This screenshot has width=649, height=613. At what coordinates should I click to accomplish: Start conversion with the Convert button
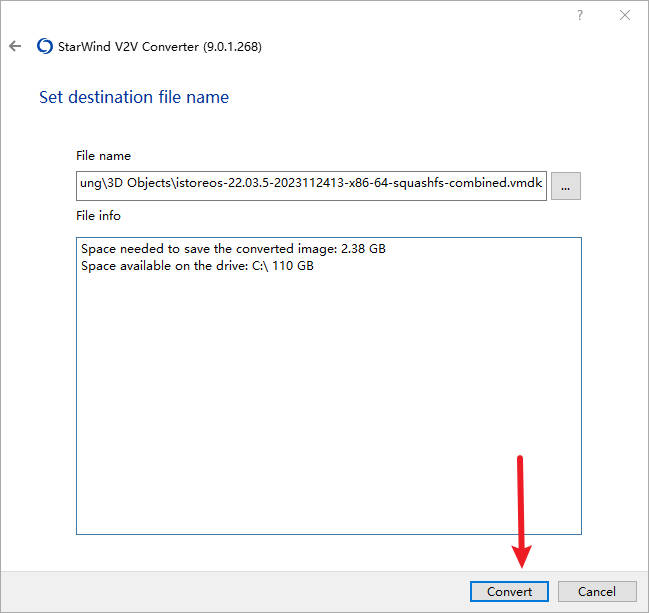(509, 591)
